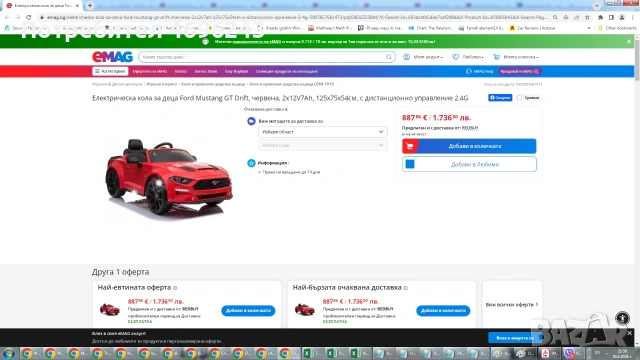Open the Easy BuyBack menu item

pyautogui.click(x=236, y=71)
